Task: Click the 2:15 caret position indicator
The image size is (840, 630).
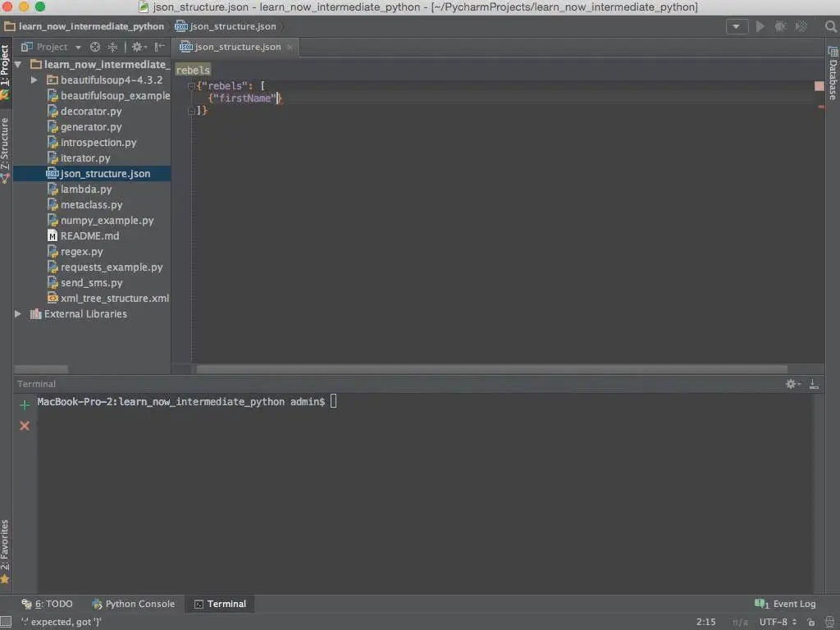Action: 705,622
